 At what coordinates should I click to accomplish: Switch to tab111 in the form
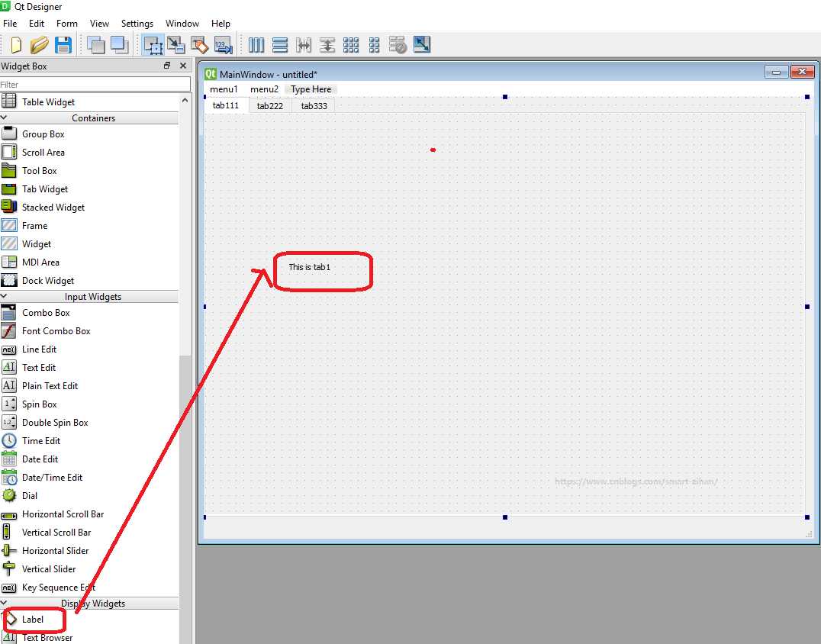click(226, 105)
